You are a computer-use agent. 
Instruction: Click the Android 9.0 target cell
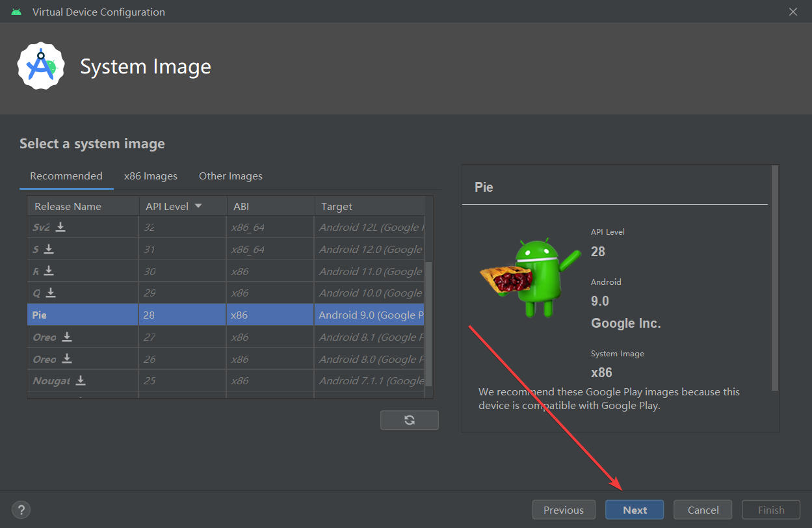point(370,315)
